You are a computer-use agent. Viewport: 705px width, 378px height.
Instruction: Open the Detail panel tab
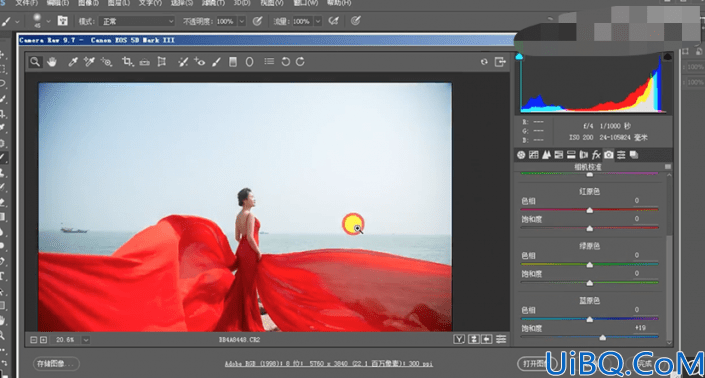click(546, 155)
